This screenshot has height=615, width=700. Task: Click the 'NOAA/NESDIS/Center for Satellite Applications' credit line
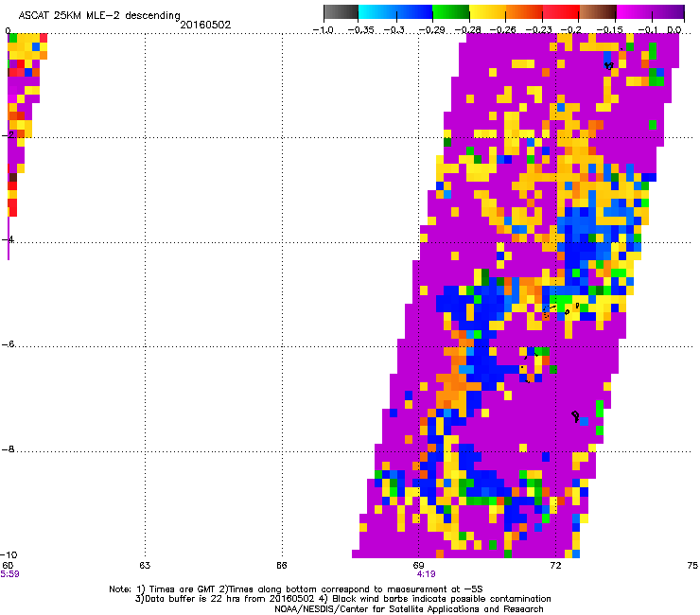[409, 609]
